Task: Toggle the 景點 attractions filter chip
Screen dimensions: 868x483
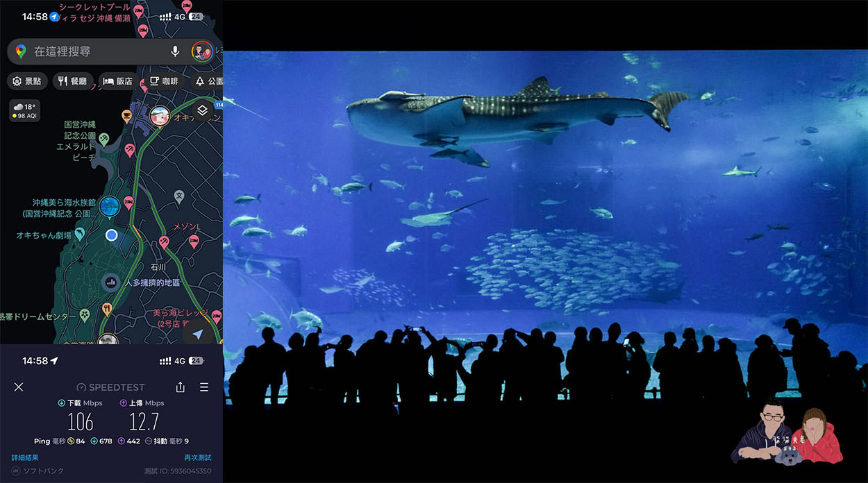Action: point(28,81)
